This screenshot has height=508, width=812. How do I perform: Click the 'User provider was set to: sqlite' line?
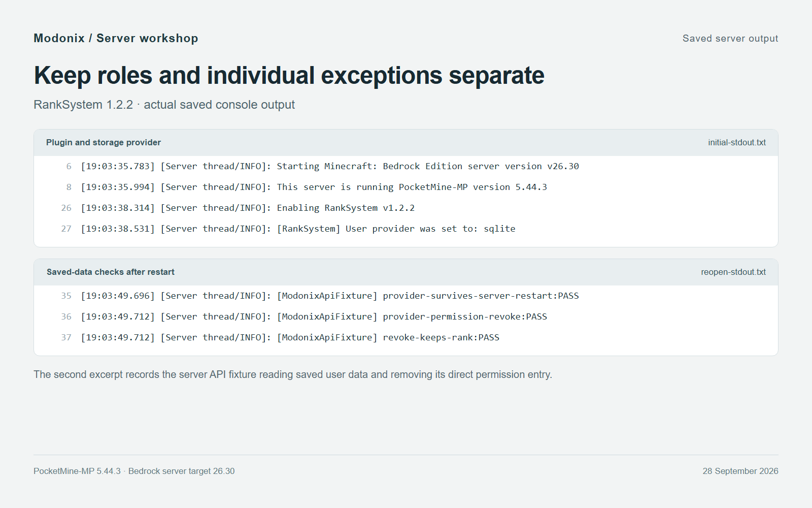[298, 229]
